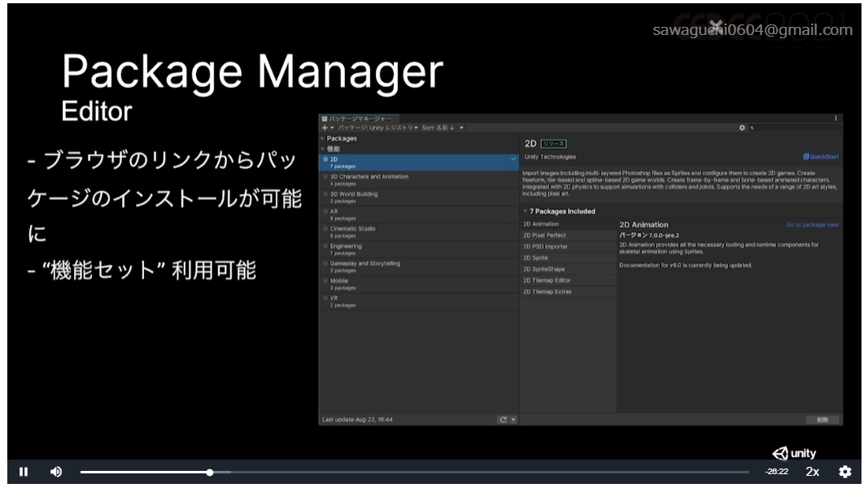Pause the video playback
This screenshot has width=868, height=488.
[24, 472]
